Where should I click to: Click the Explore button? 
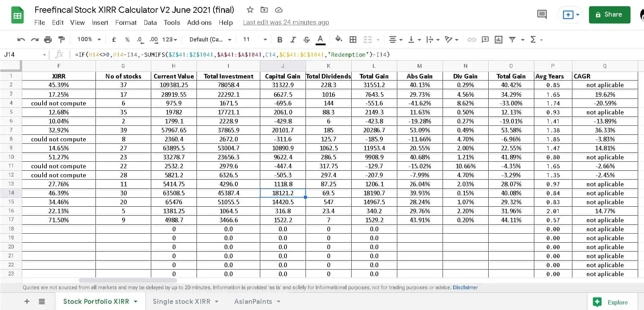click(x=612, y=302)
